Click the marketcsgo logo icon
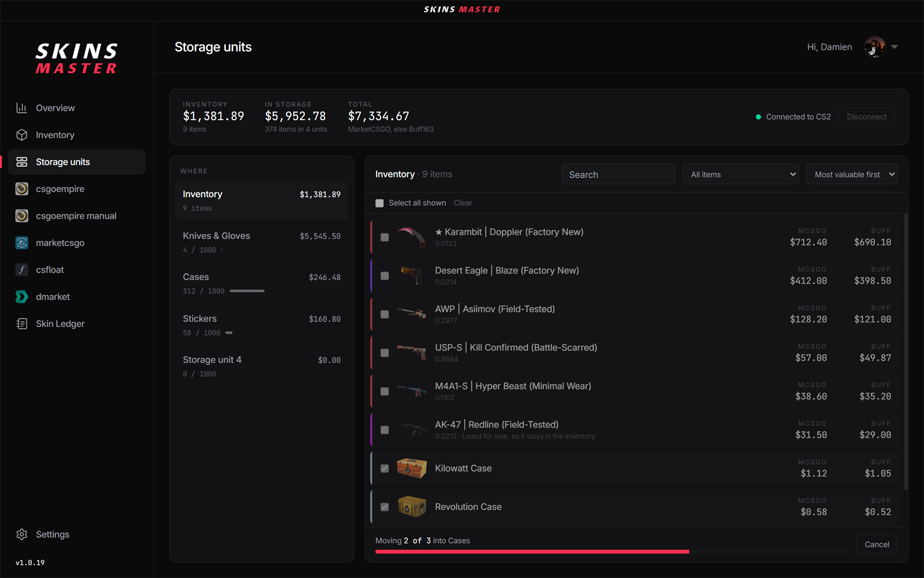The image size is (924, 578). [x=22, y=243]
